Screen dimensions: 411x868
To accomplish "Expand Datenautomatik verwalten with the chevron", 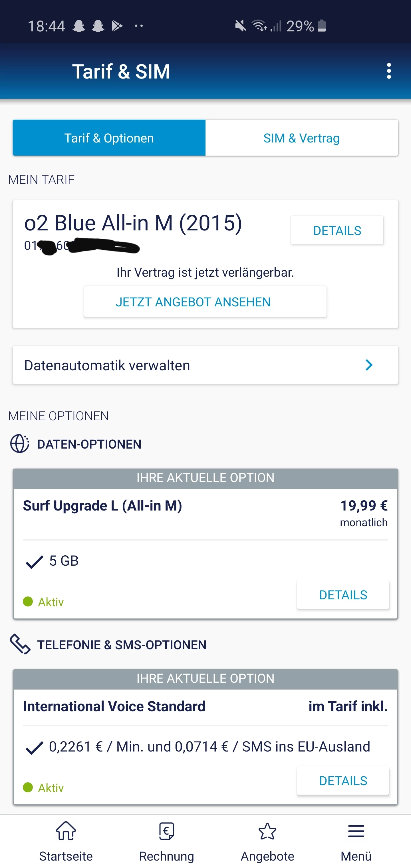I will (369, 365).
